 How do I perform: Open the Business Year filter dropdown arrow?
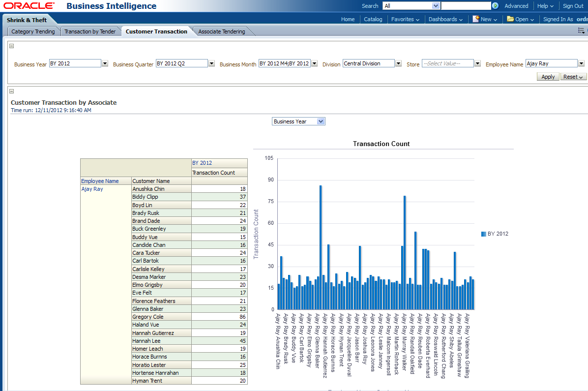105,63
